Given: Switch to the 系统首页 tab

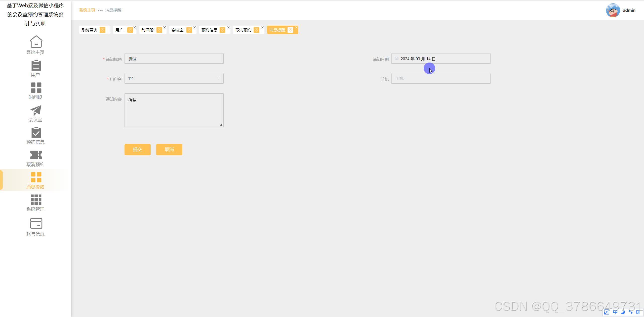Looking at the screenshot, I should click(90, 30).
